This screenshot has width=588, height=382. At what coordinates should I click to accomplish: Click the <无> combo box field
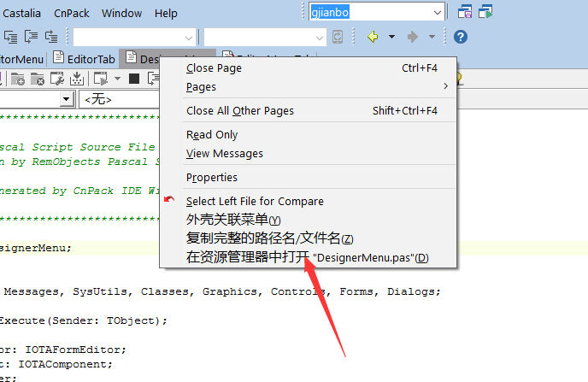click(x=120, y=100)
